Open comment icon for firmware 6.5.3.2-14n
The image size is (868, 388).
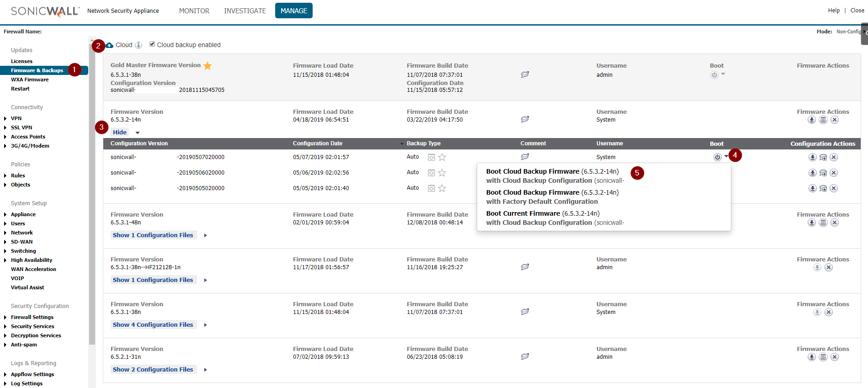point(525,119)
